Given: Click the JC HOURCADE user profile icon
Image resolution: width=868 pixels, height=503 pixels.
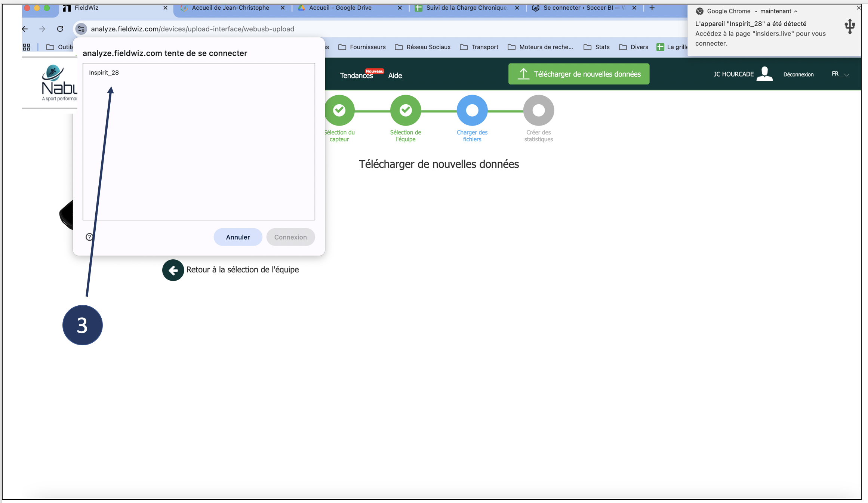Looking at the screenshot, I should tap(764, 74).
